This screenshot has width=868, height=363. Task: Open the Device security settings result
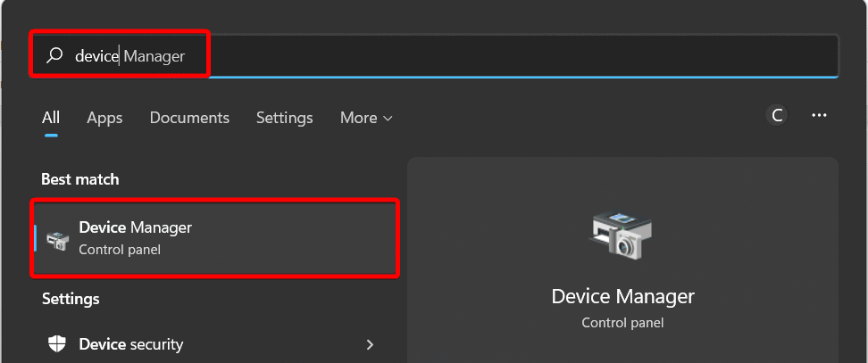[131, 344]
